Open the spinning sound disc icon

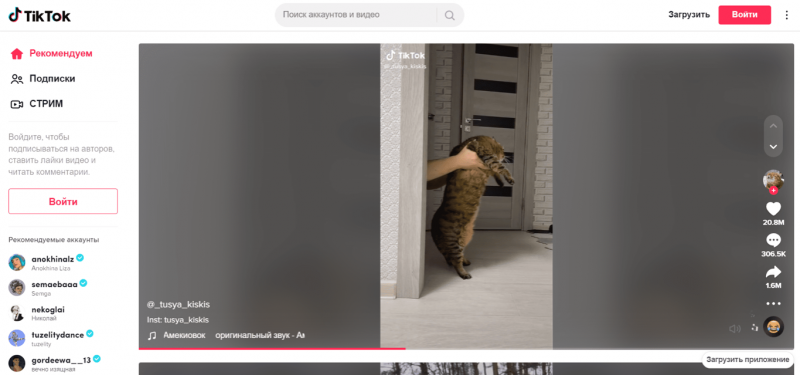[x=773, y=327]
